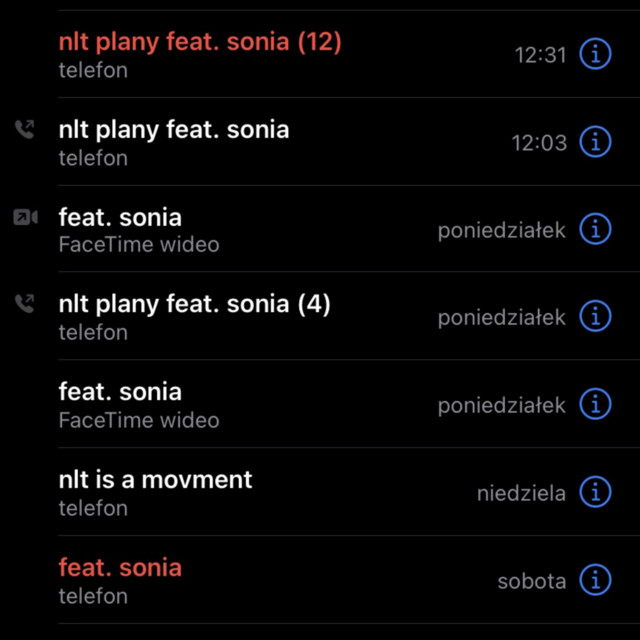Image resolution: width=640 pixels, height=640 pixels.
Task: Open info for nlt is a movment call
Action: [x=595, y=493]
